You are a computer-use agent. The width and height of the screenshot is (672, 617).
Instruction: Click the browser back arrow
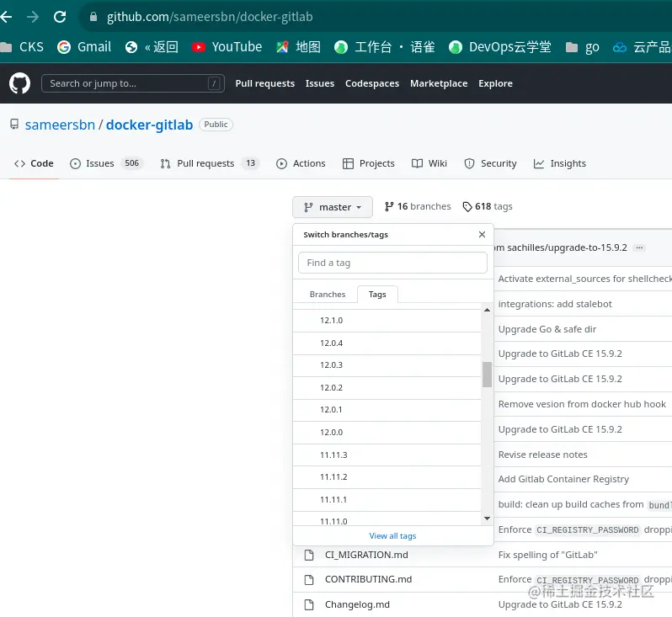[6, 17]
